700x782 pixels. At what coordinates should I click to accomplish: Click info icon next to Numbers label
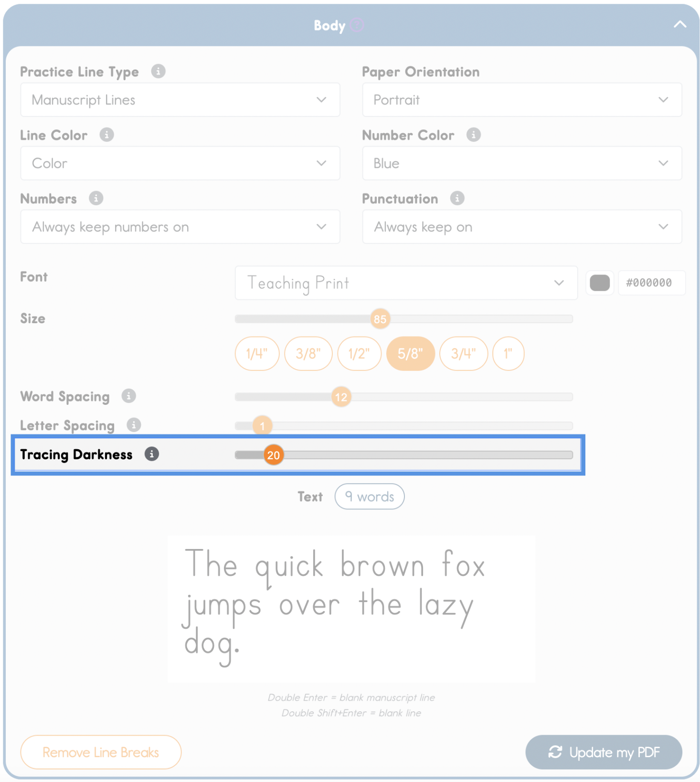96,199
